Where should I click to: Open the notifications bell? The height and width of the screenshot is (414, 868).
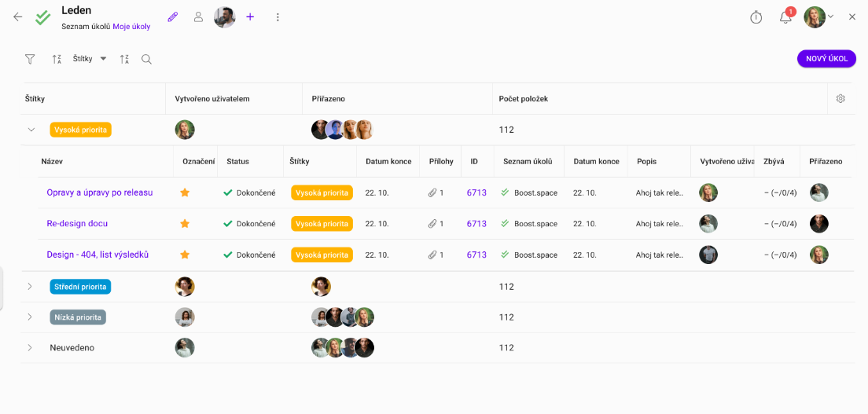pos(785,17)
